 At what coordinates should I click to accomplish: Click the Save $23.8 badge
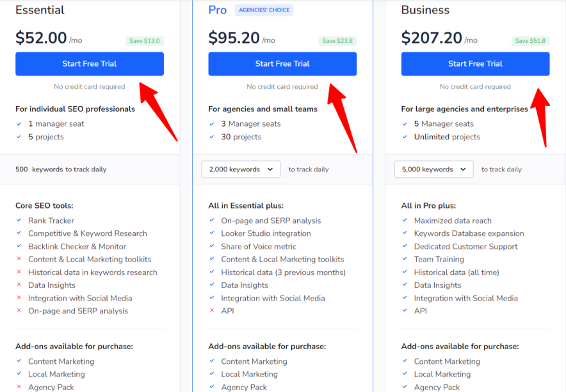tap(337, 41)
